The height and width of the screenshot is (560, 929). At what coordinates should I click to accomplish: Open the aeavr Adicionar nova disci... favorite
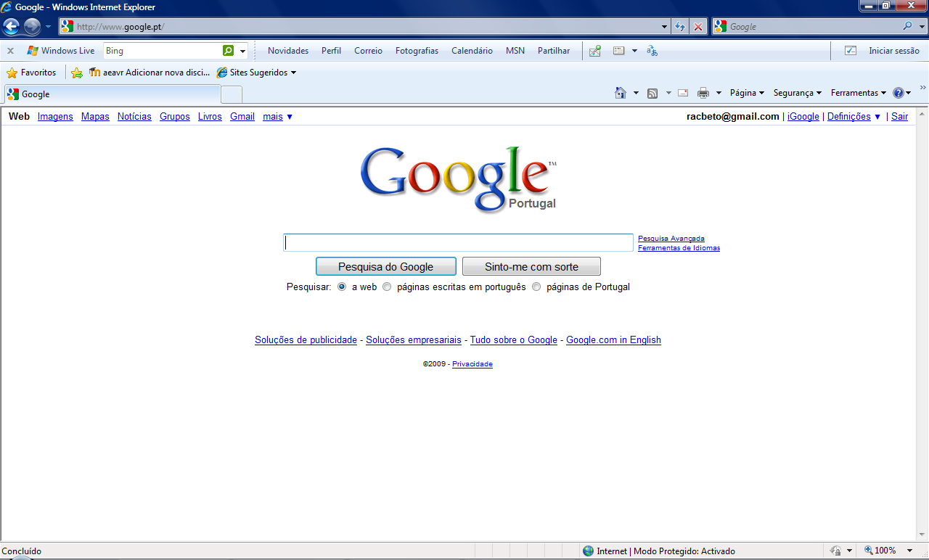(149, 73)
